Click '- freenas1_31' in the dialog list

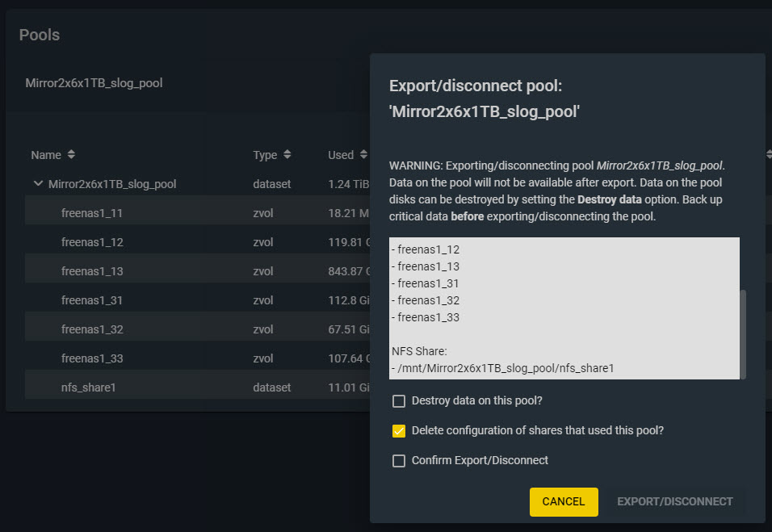[x=426, y=283]
